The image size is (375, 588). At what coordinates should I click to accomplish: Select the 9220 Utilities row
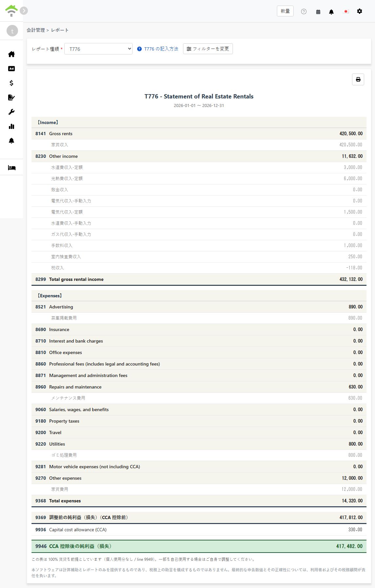tap(199, 444)
